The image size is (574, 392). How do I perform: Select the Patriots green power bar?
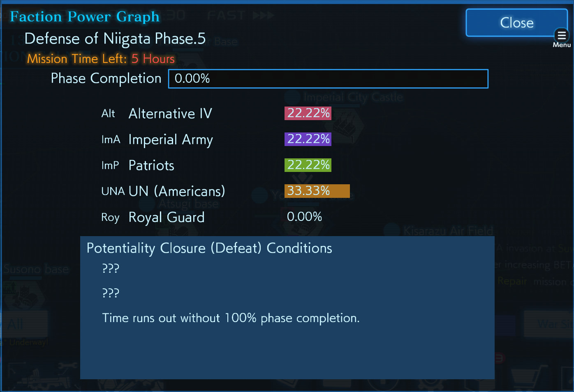pyautogui.click(x=308, y=165)
